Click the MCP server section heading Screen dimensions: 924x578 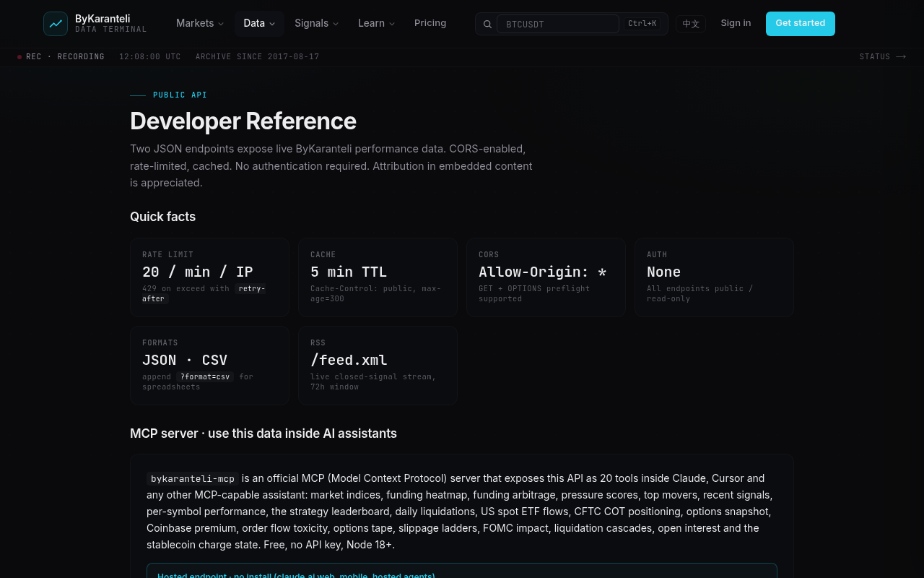point(263,433)
